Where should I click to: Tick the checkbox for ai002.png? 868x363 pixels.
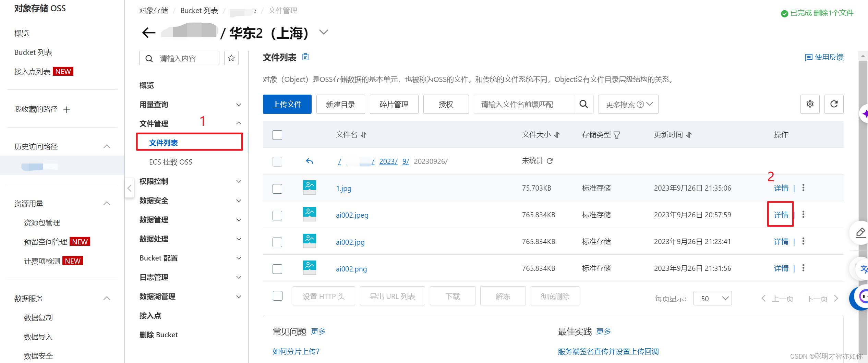[x=277, y=269]
